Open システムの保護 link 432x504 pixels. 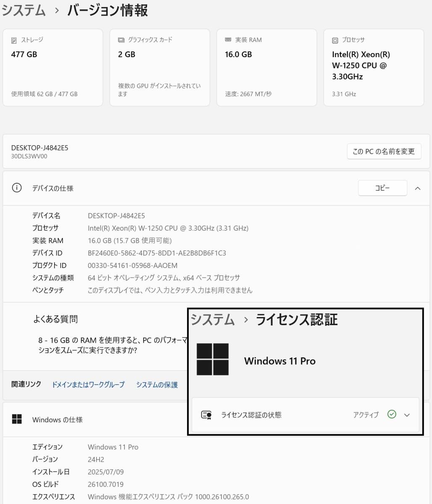click(x=157, y=384)
